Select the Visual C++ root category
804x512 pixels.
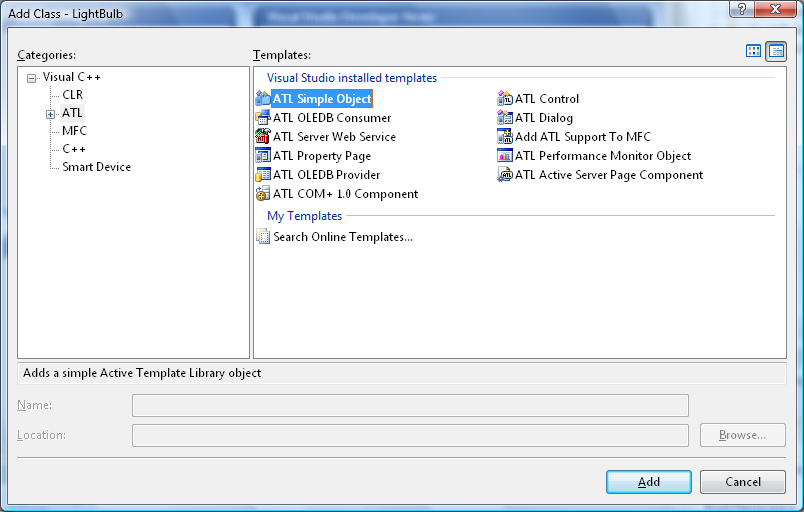click(72, 77)
